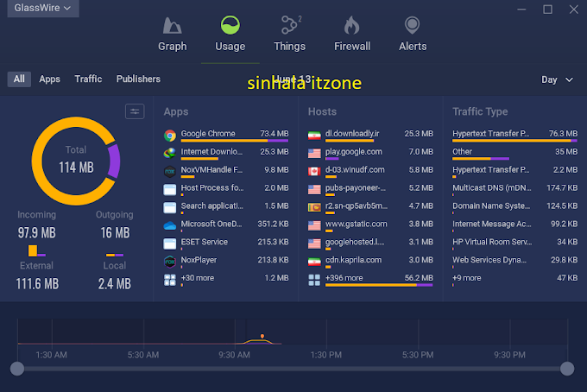
Task: Click the 9:30 AM timeline label
Action: [x=234, y=355]
